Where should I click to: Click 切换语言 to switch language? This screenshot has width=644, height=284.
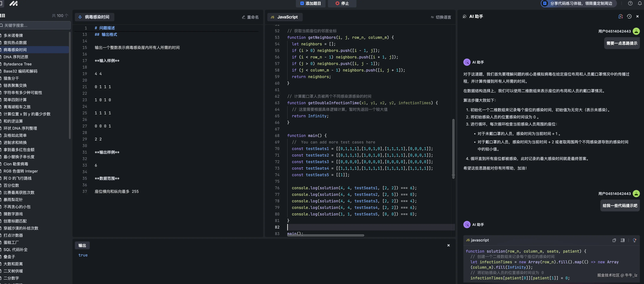click(x=441, y=17)
